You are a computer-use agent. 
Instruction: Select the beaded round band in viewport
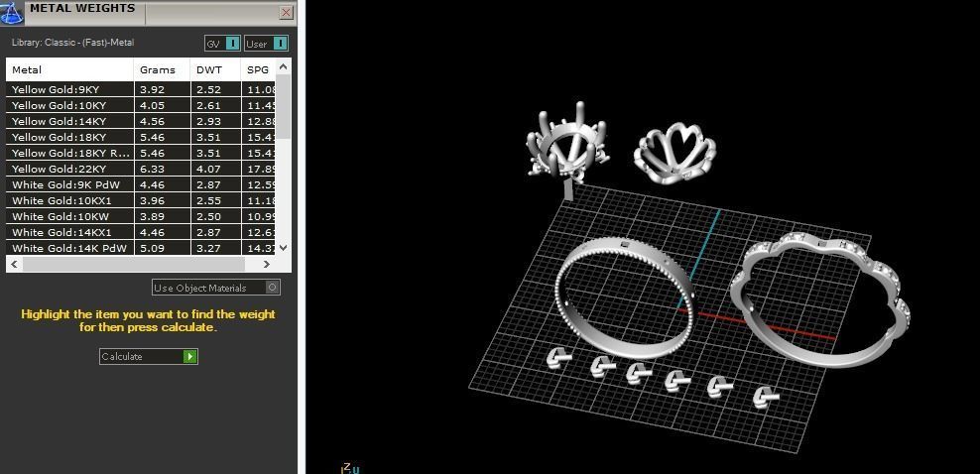click(x=625, y=297)
